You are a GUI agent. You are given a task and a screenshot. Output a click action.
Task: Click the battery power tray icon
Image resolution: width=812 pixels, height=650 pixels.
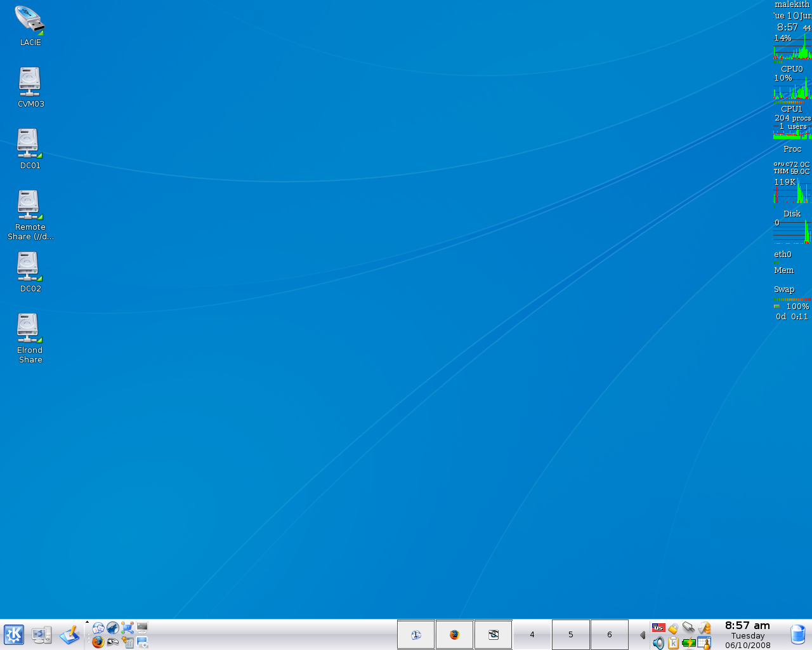(688, 643)
